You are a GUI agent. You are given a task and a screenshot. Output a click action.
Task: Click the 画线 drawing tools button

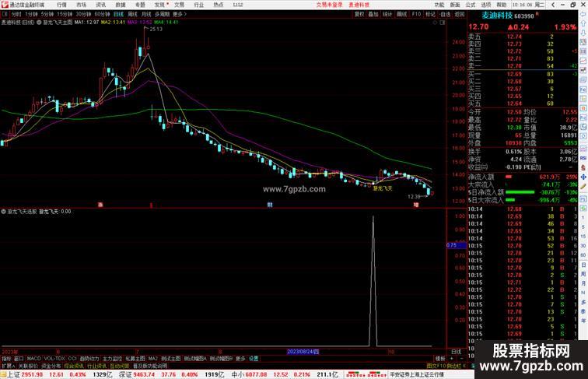click(401, 14)
